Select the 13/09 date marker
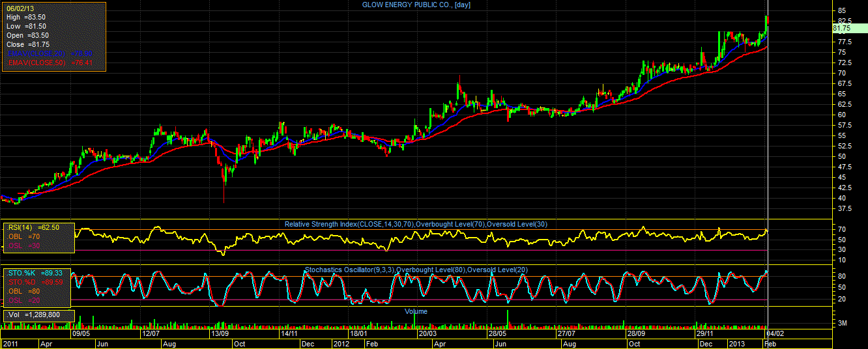This screenshot has height=349, width=868. click(x=219, y=333)
